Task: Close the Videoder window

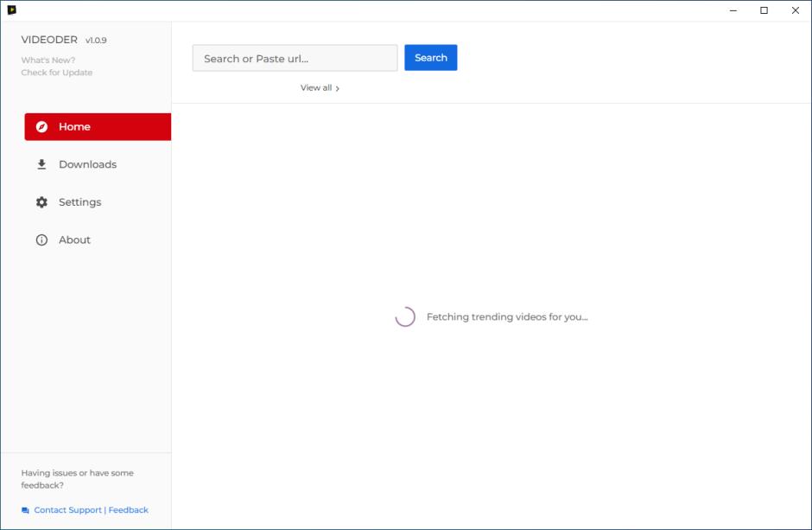Action: (796, 10)
